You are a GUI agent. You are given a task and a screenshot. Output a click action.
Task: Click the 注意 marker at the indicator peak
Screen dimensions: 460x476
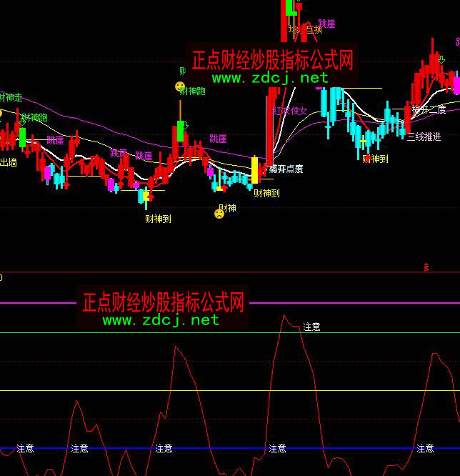point(311,327)
